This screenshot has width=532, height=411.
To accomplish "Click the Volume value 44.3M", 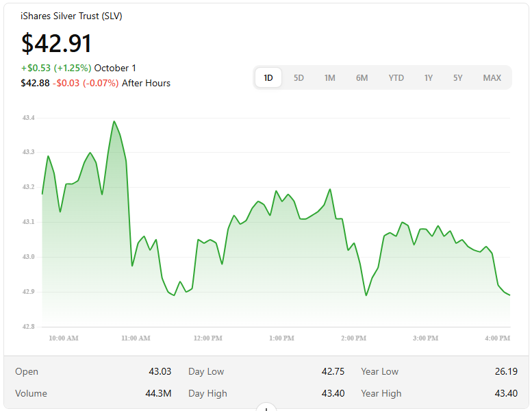I will 158,393.
